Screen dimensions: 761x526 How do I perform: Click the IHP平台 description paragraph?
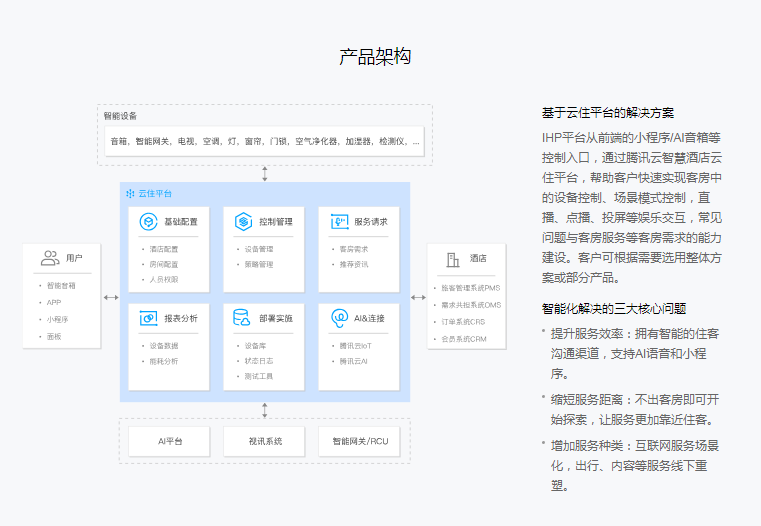point(632,208)
